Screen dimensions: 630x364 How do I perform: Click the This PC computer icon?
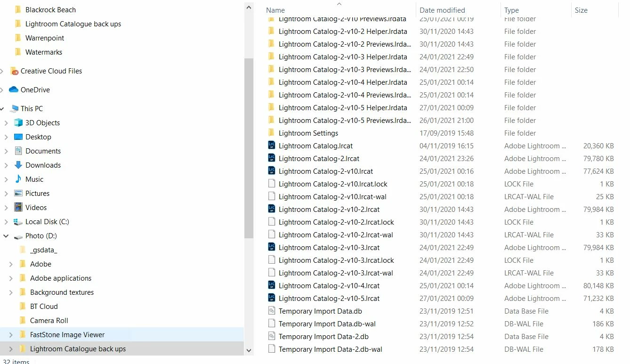pyautogui.click(x=14, y=108)
